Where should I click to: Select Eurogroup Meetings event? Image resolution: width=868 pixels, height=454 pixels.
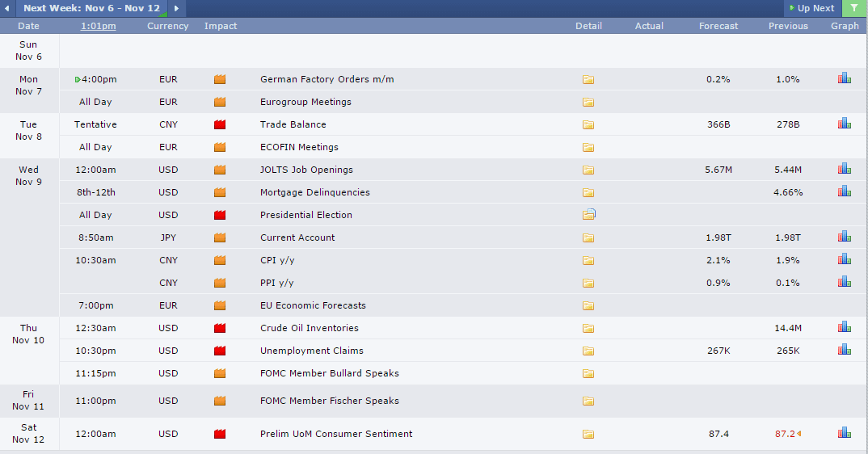305,102
